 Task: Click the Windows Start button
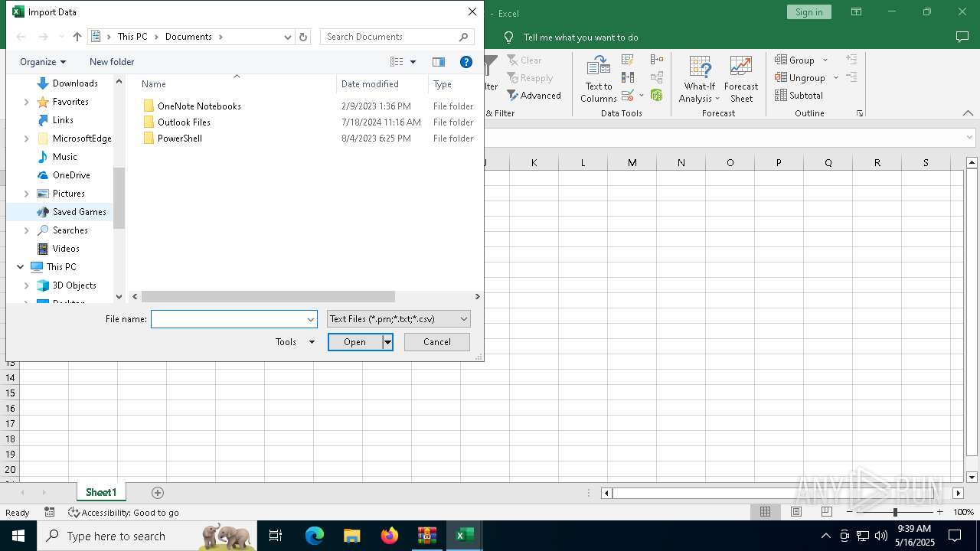(x=18, y=536)
